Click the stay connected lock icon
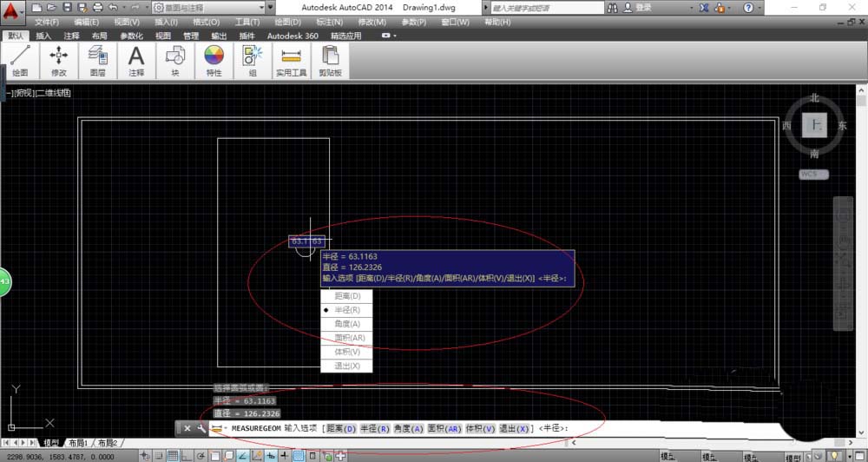Image resolution: width=868 pixels, height=462 pixels. point(720,8)
